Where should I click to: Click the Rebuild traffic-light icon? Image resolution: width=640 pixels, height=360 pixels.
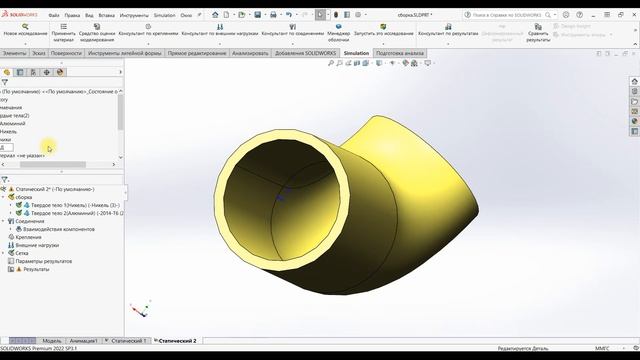point(336,15)
